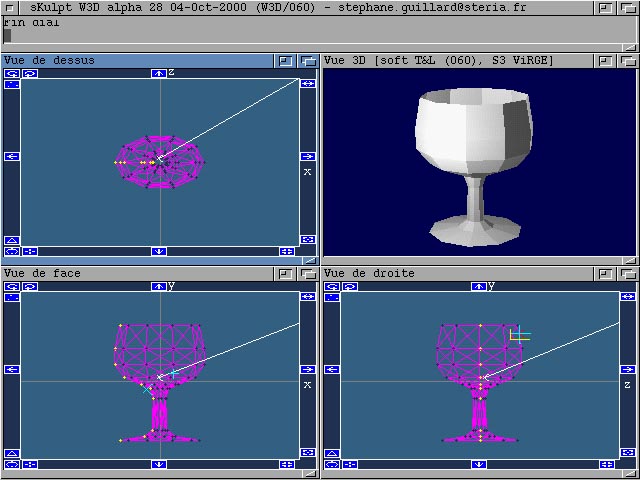Pan down with the down arrow in Vue de dessus
Screen dimensions: 640x480
coord(159,251)
